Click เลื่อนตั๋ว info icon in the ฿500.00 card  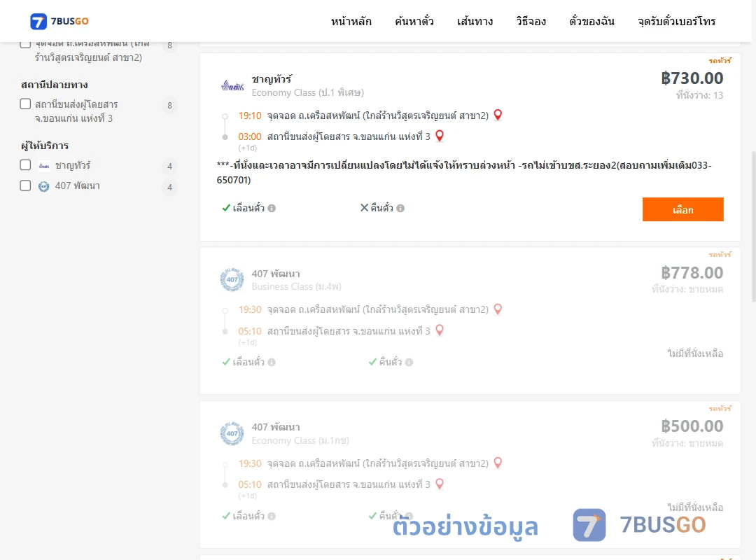[x=272, y=516]
